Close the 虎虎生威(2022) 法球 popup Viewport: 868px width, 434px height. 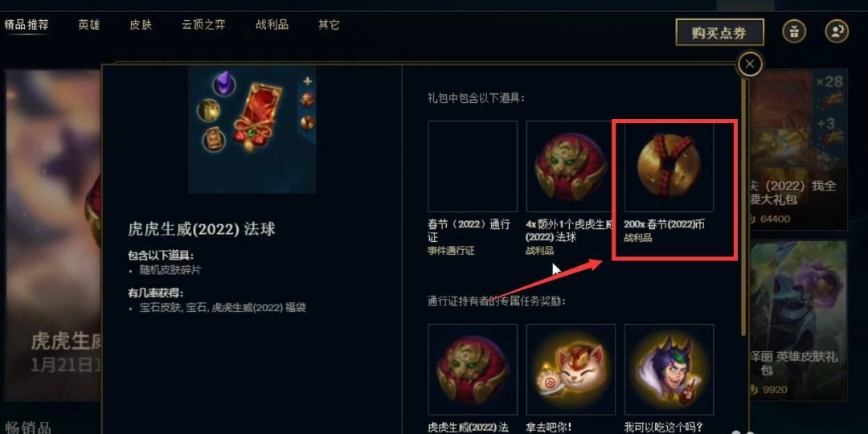tap(750, 64)
